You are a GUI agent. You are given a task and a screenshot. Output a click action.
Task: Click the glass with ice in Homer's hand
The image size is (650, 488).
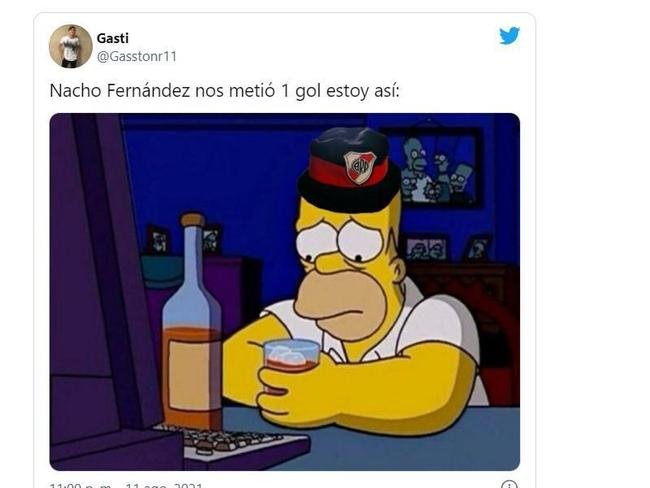(291, 357)
